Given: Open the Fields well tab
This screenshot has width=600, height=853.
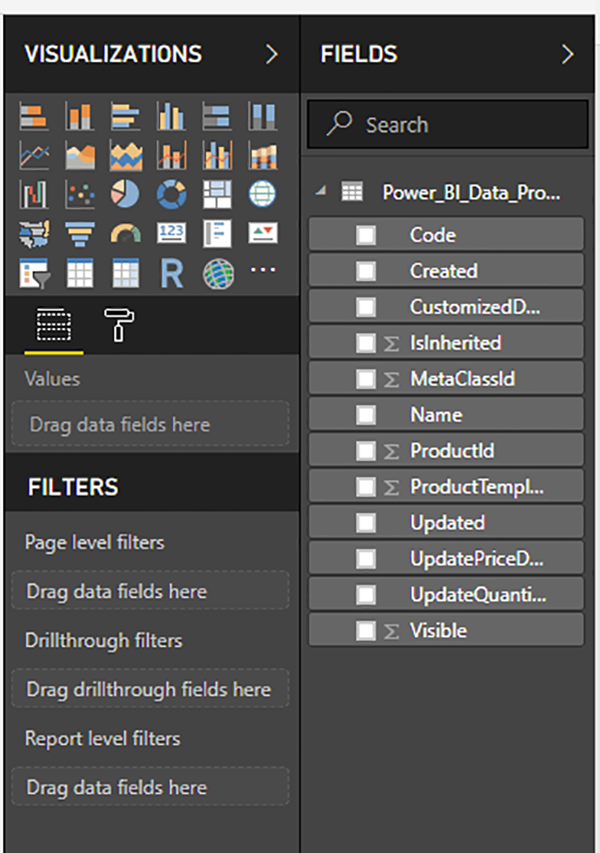Looking at the screenshot, I should tap(53, 323).
